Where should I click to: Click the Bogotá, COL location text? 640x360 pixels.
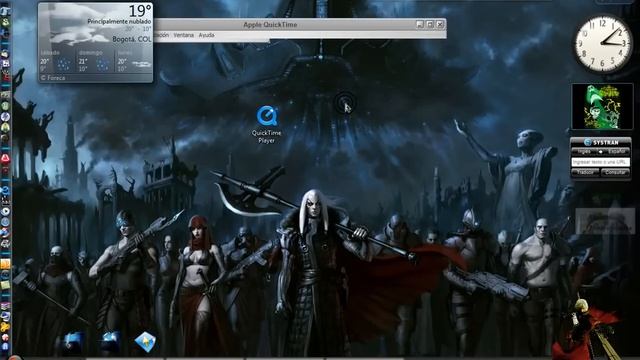pos(131,39)
